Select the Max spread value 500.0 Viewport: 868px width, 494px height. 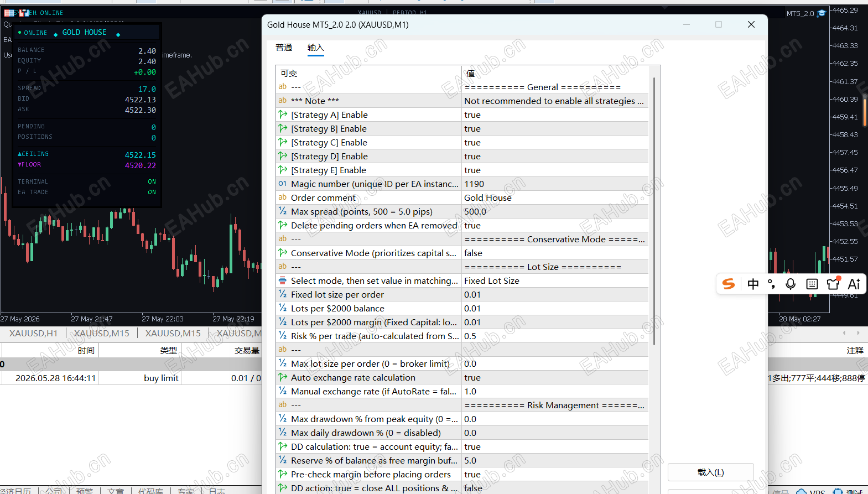[555, 211]
